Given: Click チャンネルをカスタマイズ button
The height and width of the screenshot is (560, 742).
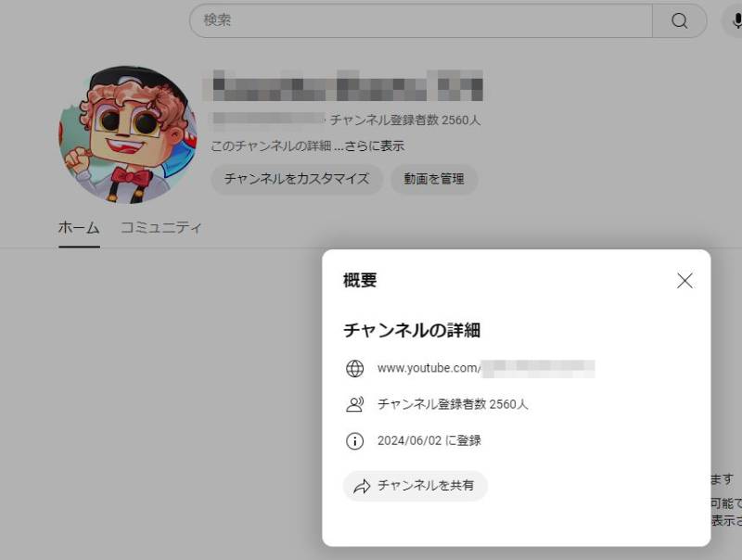Looking at the screenshot, I should [297, 179].
